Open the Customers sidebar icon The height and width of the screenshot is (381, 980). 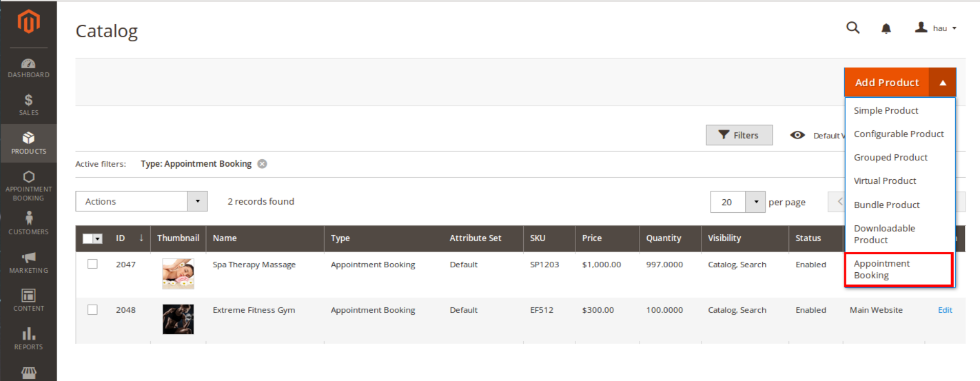[x=28, y=223]
